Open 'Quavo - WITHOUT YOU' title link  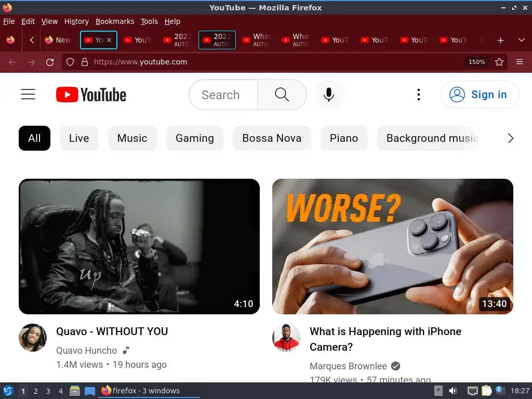click(112, 331)
